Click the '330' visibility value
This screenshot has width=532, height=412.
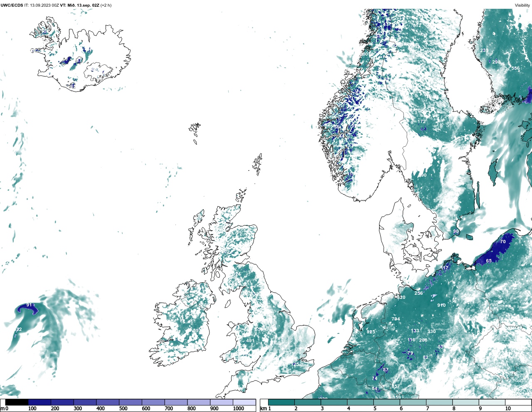[x=432, y=331]
